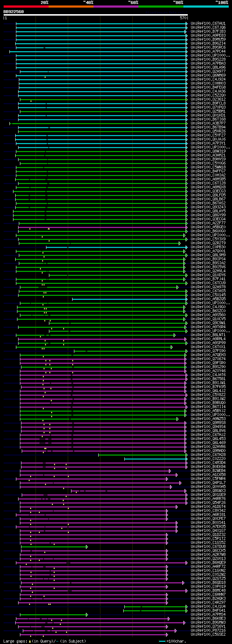Screen dimensions: 232x644
Task: Click the label UniRef100_C0HIA2
Action: (208, 175)
